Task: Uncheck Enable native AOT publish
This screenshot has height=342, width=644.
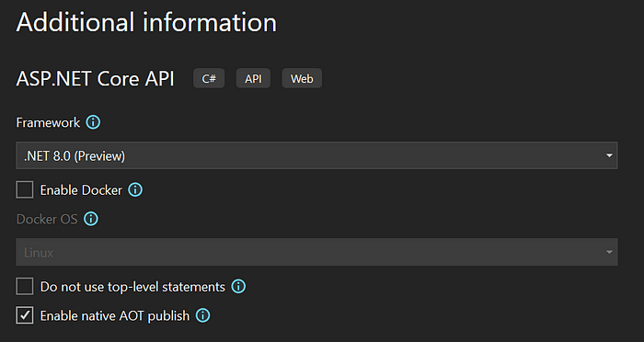Action: click(25, 315)
